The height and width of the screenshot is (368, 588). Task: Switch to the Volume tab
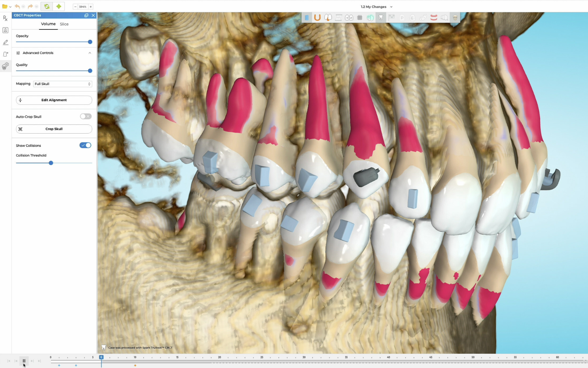click(48, 24)
